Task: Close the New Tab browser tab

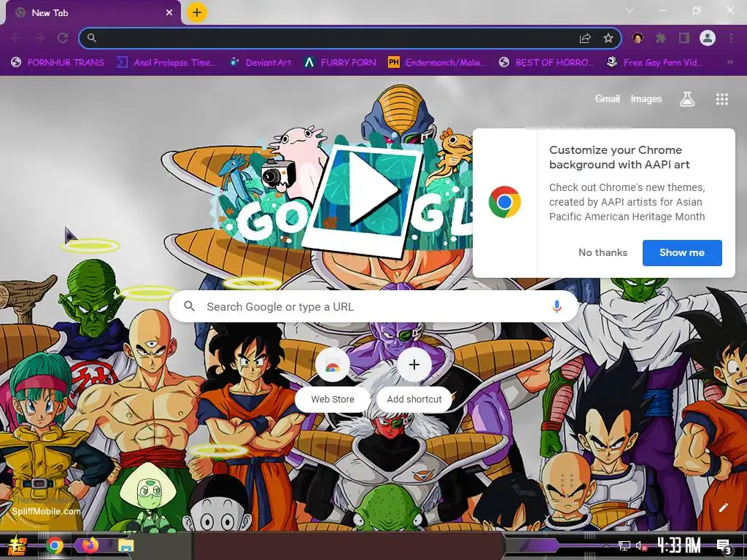Action: coord(169,13)
